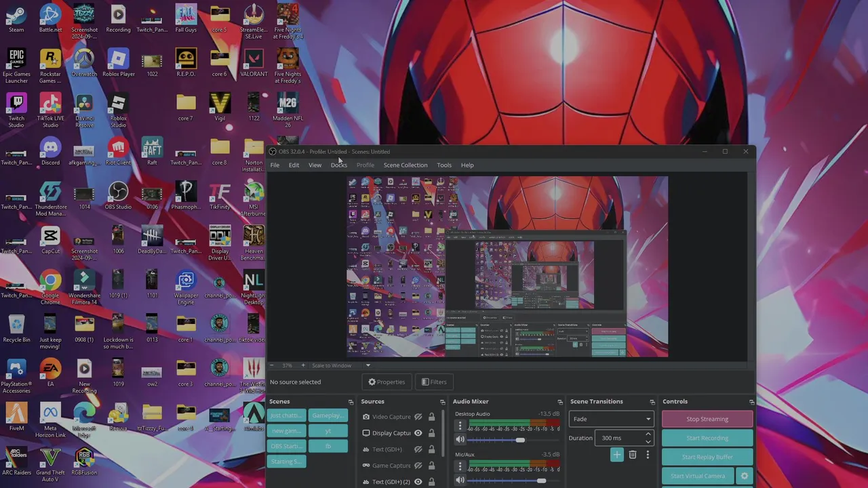
Task: Pop out the Scenes dock
Action: coord(351,402)
